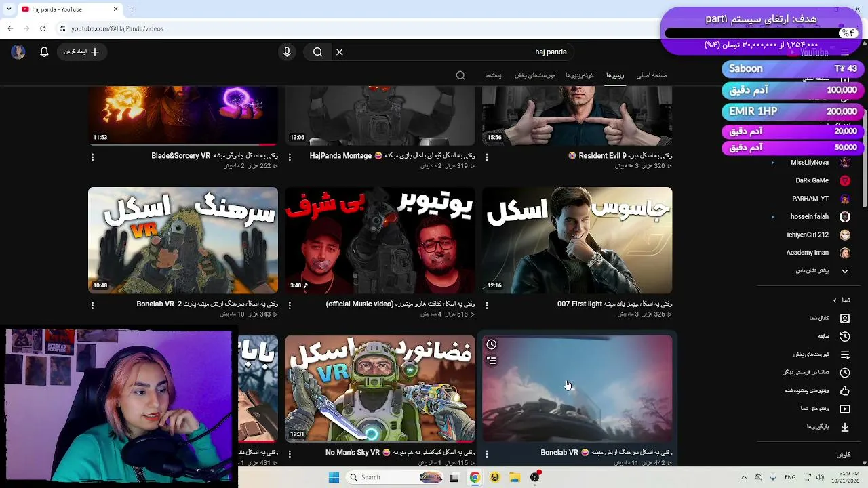This screenshot has width=868, height=488.
Task: Open the notifications bell
Action: point(44,52)
